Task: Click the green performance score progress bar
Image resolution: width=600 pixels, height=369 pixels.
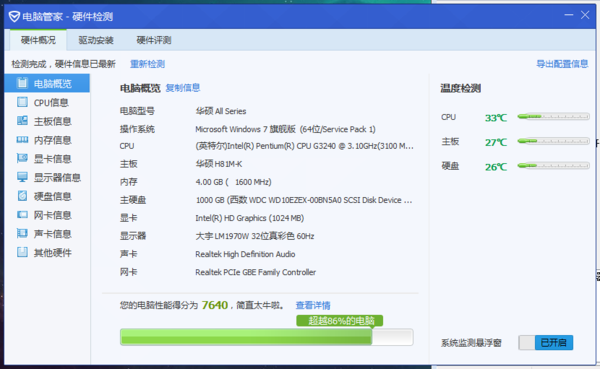Action: (x=267, y=337)
